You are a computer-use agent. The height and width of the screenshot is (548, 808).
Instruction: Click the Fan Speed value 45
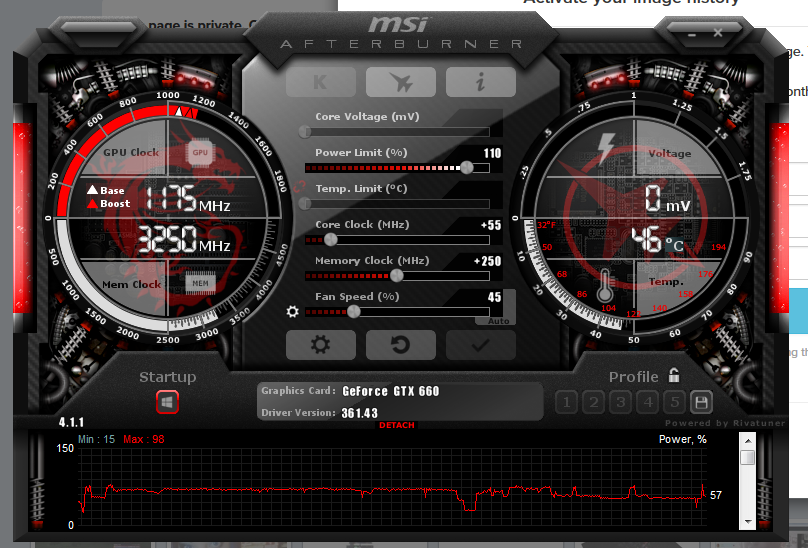(494, 297)
